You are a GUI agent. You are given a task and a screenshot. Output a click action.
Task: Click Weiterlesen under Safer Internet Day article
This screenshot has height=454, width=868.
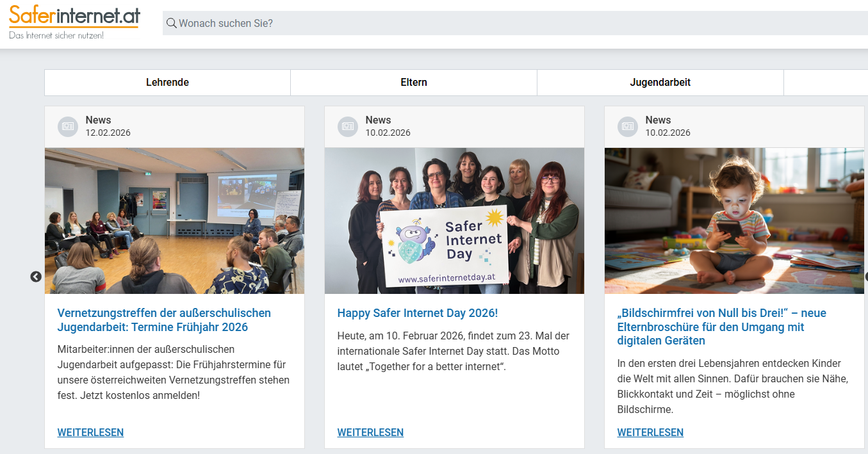pyautogui.click(x=370, y=432)
